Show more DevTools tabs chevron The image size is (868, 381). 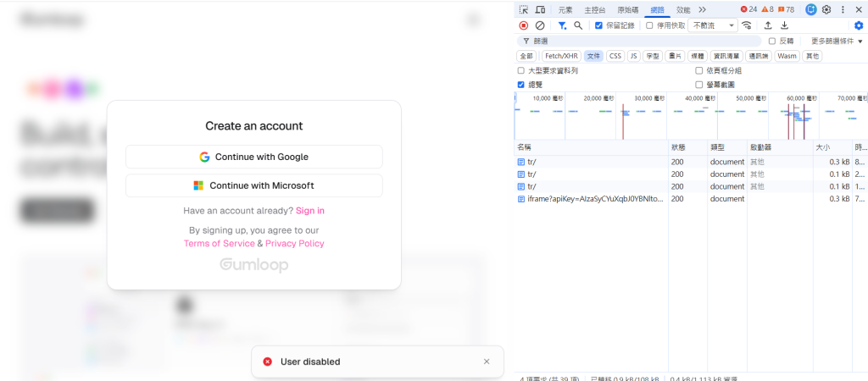point(702,10)
